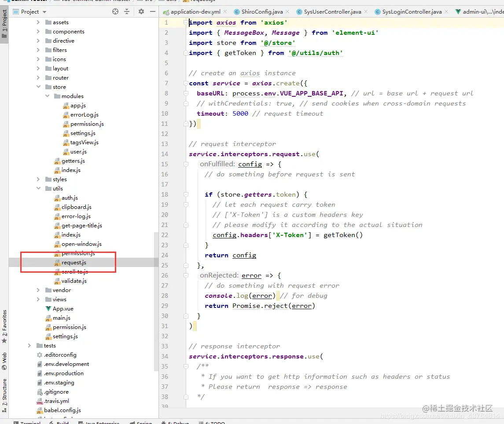The image size is (504, 424).
Task: Place cursor on timeout value 5000
Action: point(240,113)
